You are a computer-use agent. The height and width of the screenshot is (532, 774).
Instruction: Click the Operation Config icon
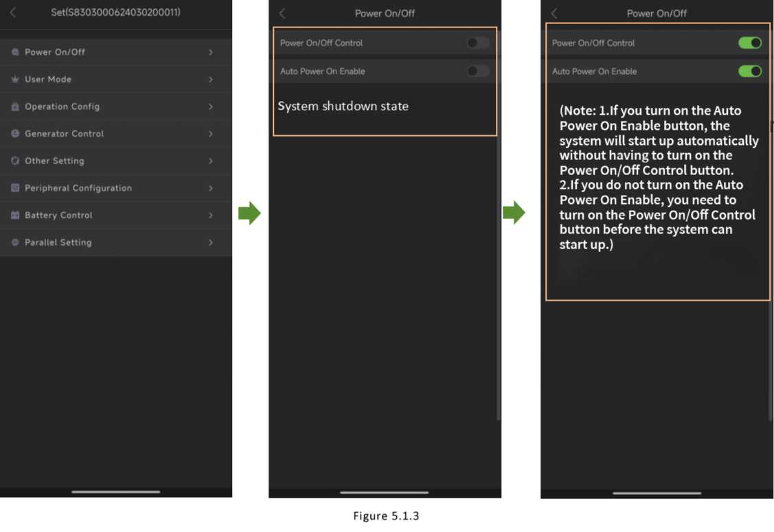[15, 106]
